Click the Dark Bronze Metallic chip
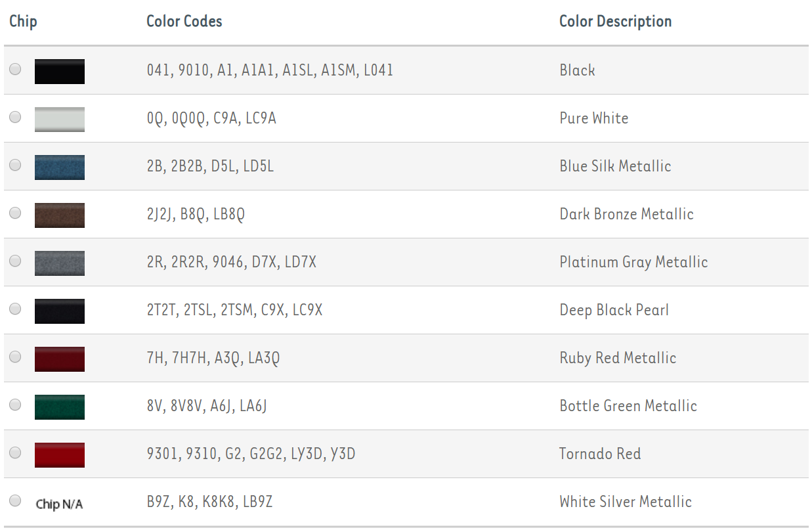 tap(60, 215)
